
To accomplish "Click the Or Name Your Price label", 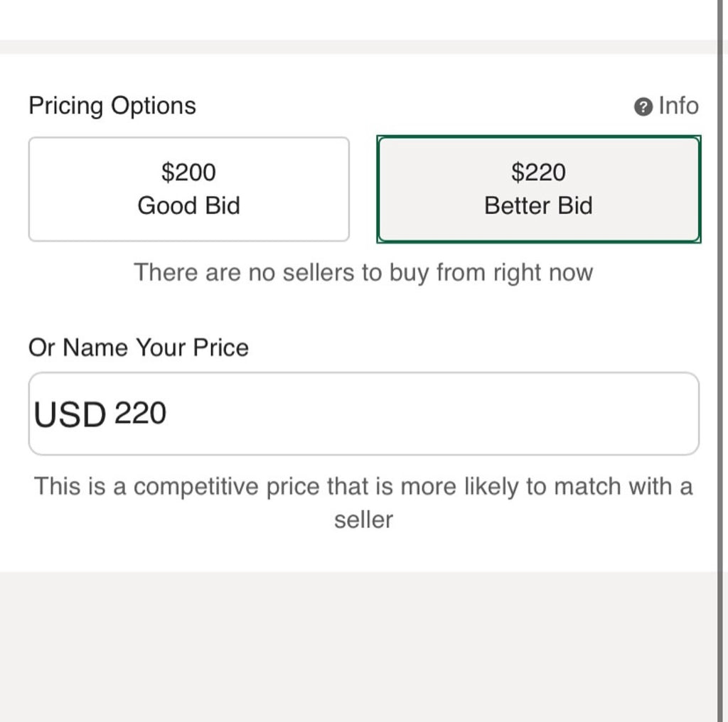I will [139, 348].
